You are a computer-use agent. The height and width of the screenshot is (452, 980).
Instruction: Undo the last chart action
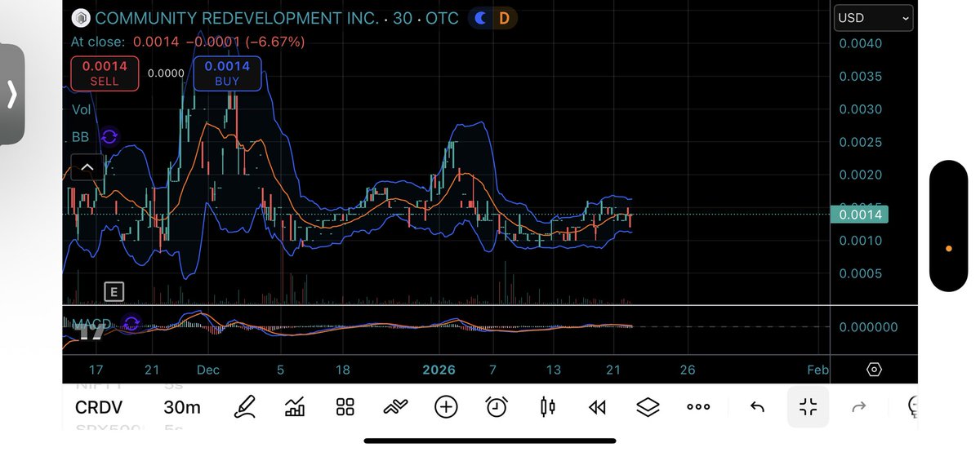pos(757,406)
